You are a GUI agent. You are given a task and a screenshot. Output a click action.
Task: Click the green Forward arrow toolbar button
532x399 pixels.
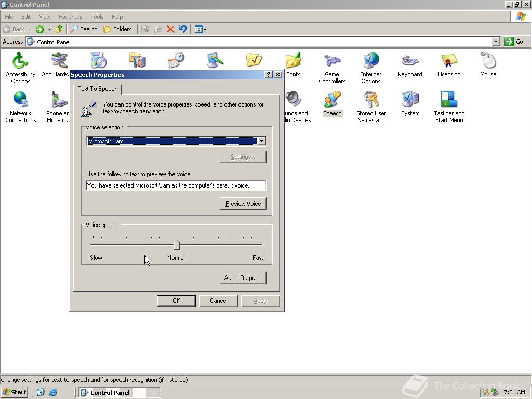(x=39, y=29)
